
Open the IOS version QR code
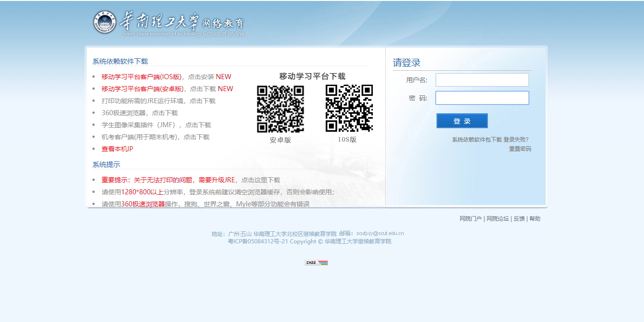click(349, 108)
